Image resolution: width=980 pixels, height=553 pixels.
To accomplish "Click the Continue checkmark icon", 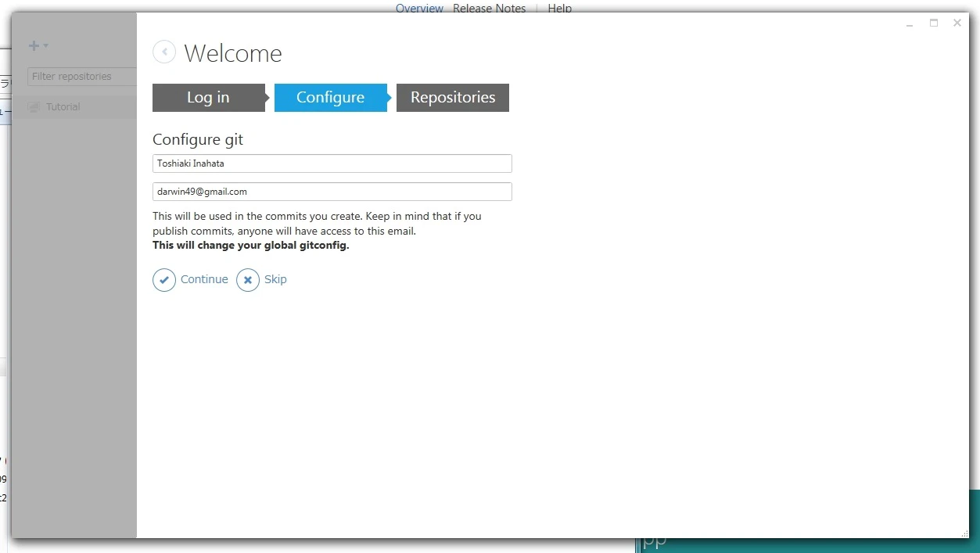I will [164, 280].
